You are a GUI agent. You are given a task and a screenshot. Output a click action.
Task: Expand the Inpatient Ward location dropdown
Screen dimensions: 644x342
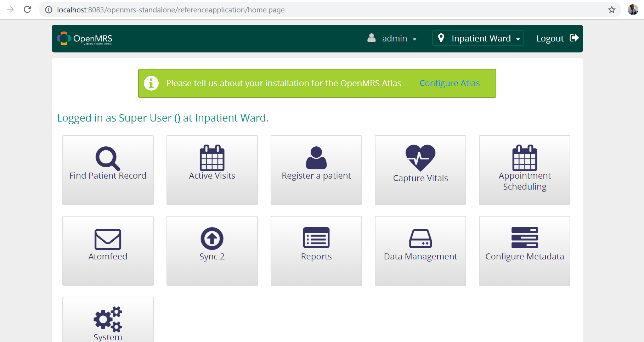(x=478, y=38)
